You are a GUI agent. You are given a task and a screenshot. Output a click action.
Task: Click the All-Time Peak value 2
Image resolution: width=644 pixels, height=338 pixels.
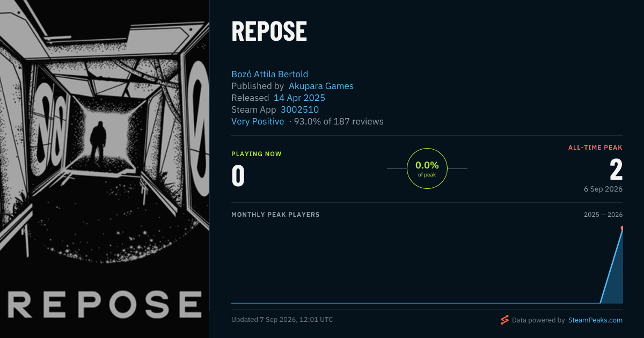pyautogui.click(x=616, y=170)
